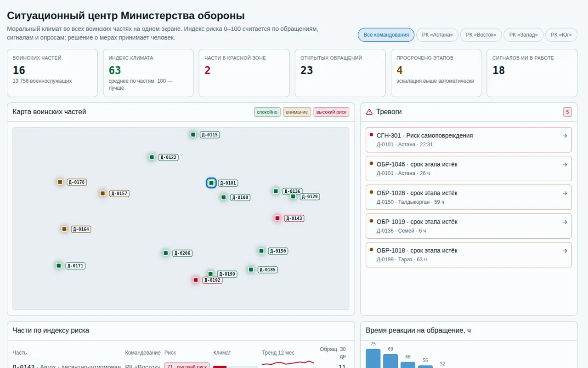Image resolution: width=588 pixels, height=368 pixels.
Task: Select the «Все командования» filter
Action: 386,35
